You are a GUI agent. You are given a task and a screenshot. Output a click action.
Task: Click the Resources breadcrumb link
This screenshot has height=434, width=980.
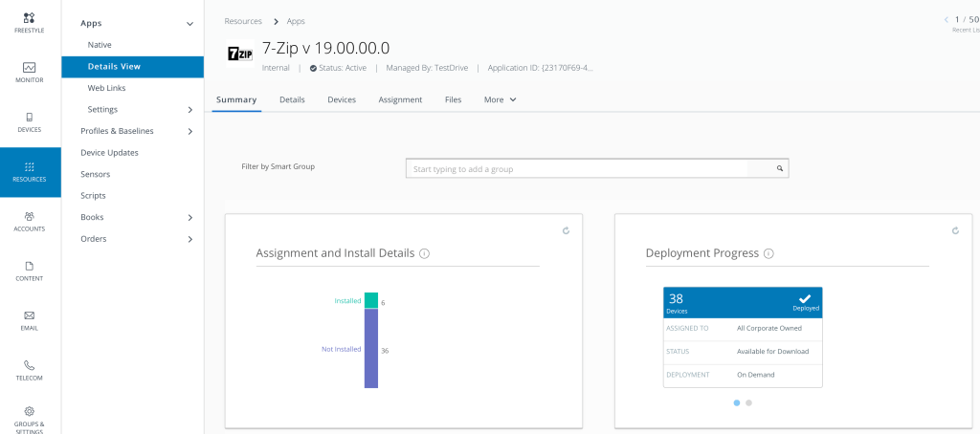click(243, 21)
